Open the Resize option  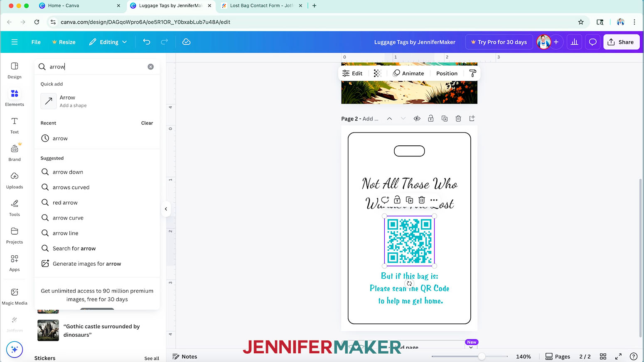pos(64,42)
